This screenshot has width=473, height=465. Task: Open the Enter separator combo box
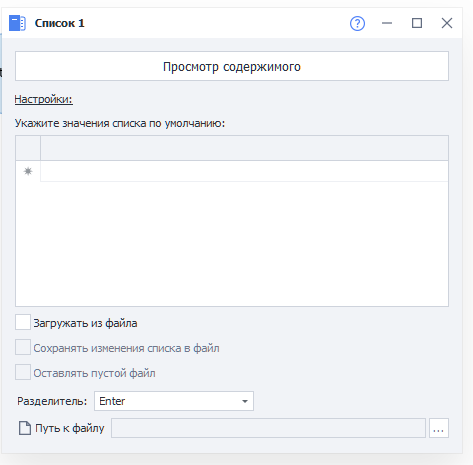coord(174,401)
